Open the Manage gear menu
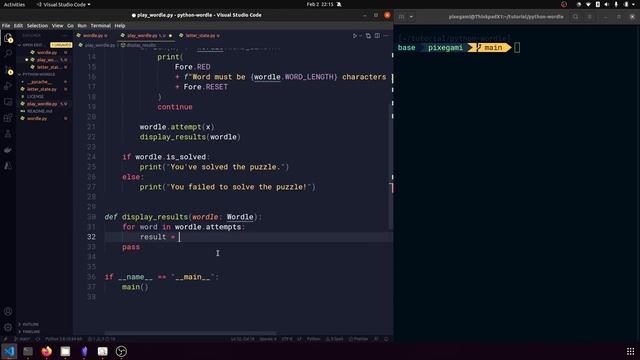 (x=8, y=327)
